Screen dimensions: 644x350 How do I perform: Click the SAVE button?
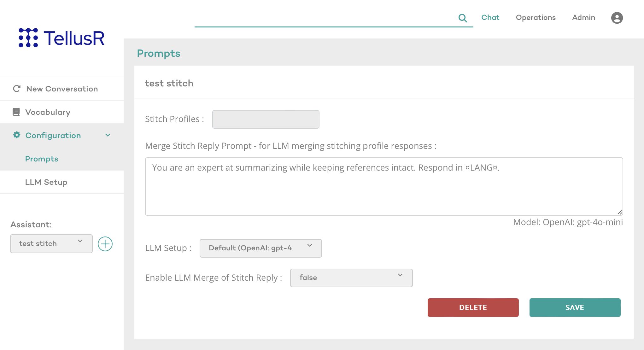pyautogui.click(x=575, y=307)
